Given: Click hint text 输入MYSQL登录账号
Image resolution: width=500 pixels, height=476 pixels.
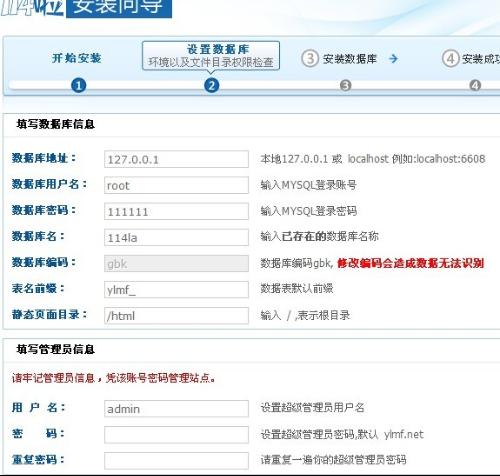Looking at the screenshot, I should click(308, 185).
